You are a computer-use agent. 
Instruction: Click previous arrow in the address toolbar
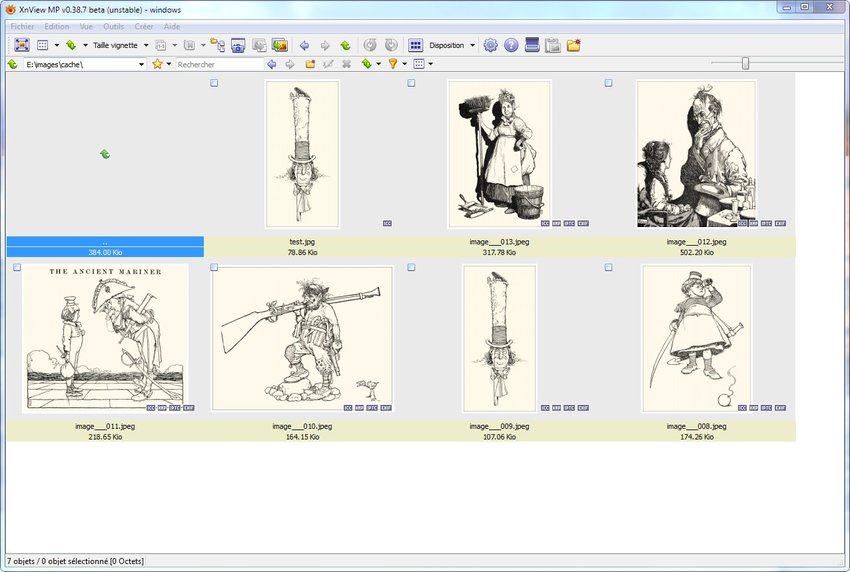pyautogui.click(x=272, y=64)
